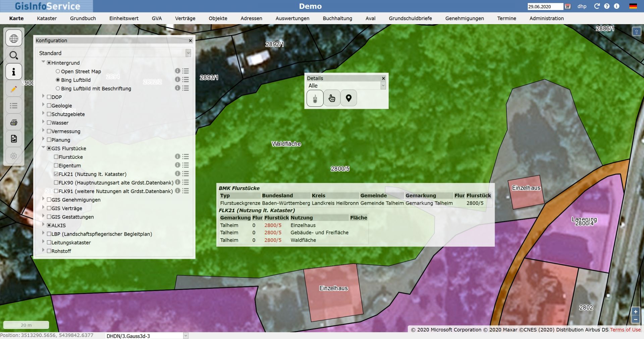Open the Auswertungen menu
644x339 pixels.
point(292,18)
